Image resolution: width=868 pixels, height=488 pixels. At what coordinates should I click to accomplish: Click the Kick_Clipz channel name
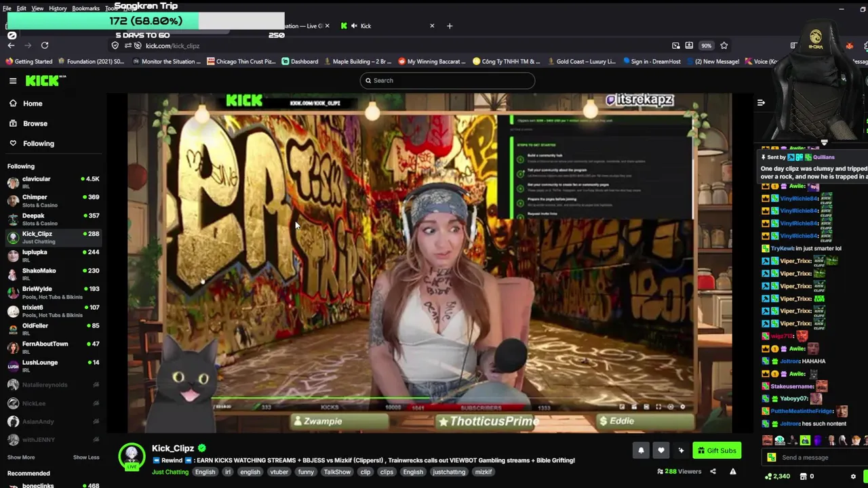tap(173, 448)
